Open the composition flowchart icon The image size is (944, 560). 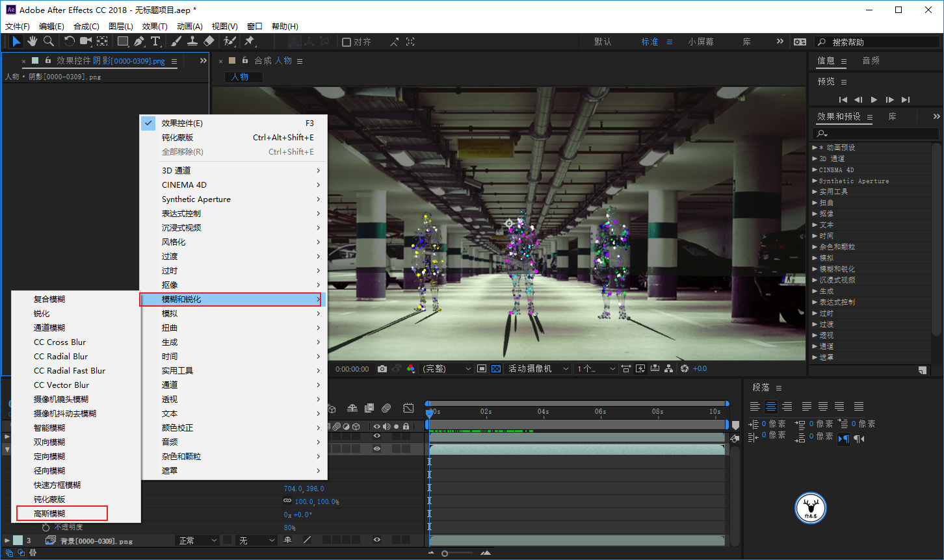coord(669,368)
